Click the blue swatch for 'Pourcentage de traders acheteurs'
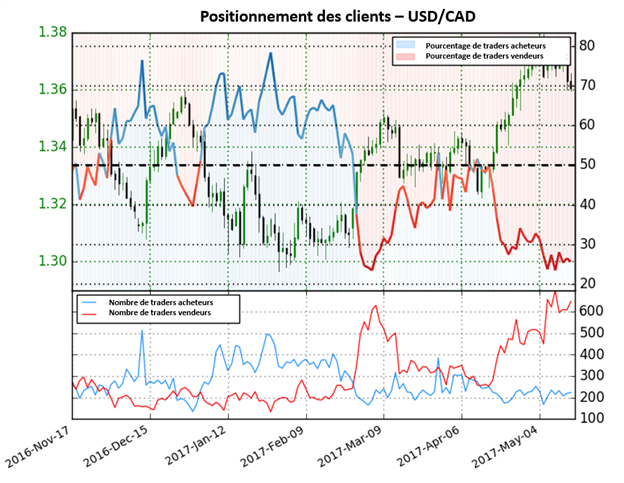Screen dimensions: 624x483 click(x=405, y=45)
